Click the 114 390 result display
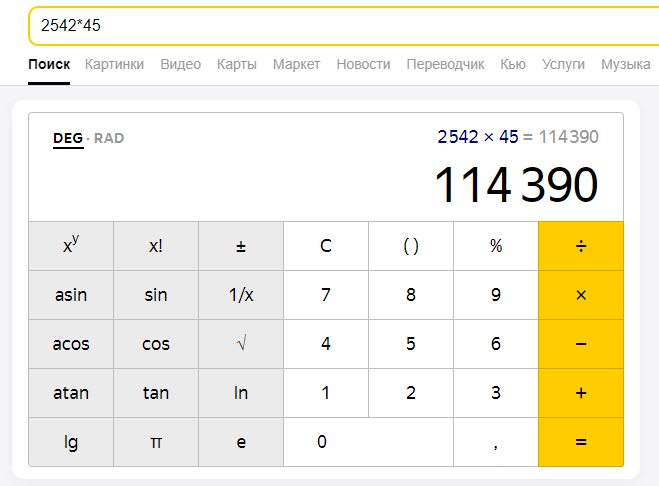This screenshot has width=659, height=486. coord(516,185)
